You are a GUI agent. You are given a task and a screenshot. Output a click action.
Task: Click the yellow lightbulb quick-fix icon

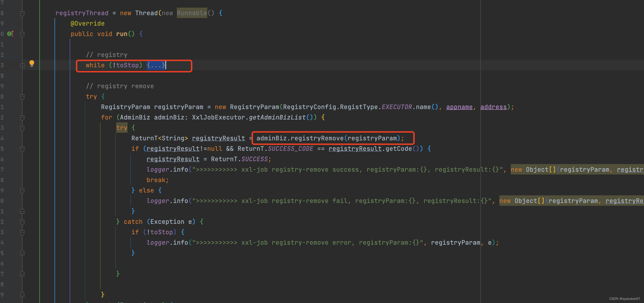coord(32,63)
